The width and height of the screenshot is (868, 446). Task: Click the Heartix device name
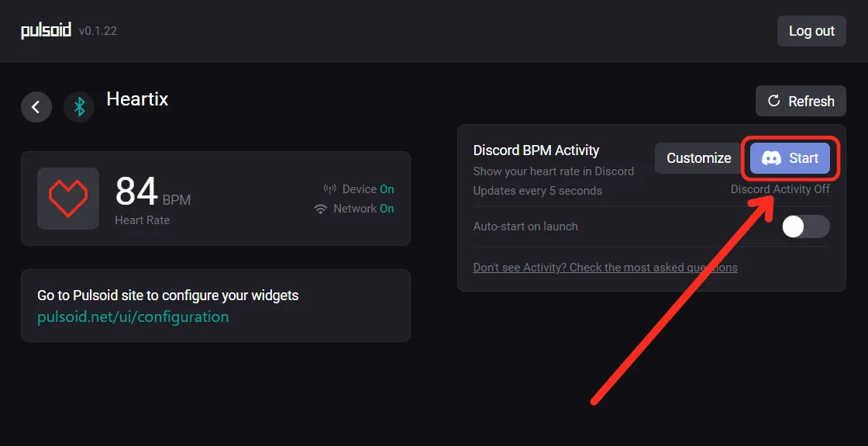tap(137, 99)
